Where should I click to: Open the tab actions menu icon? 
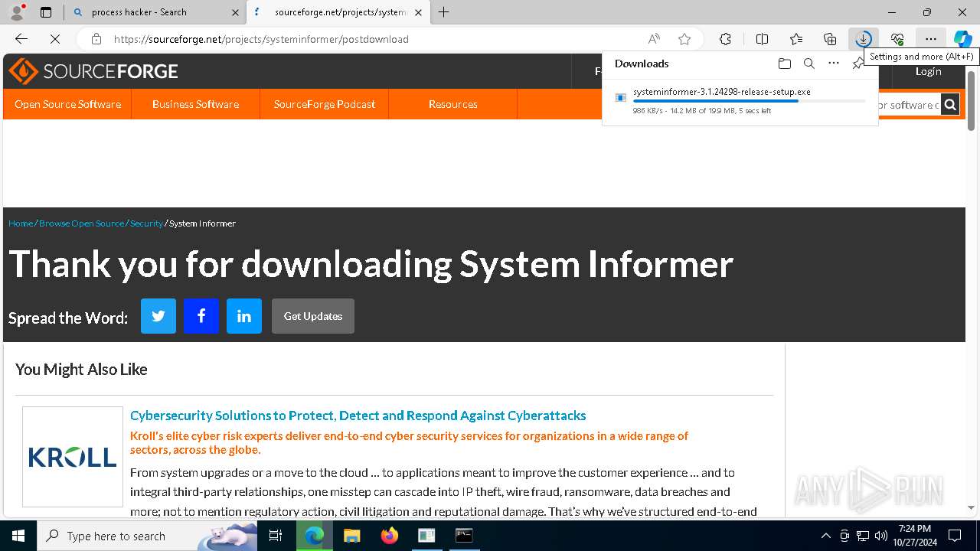pyautogui.click(x=46, y=12)
